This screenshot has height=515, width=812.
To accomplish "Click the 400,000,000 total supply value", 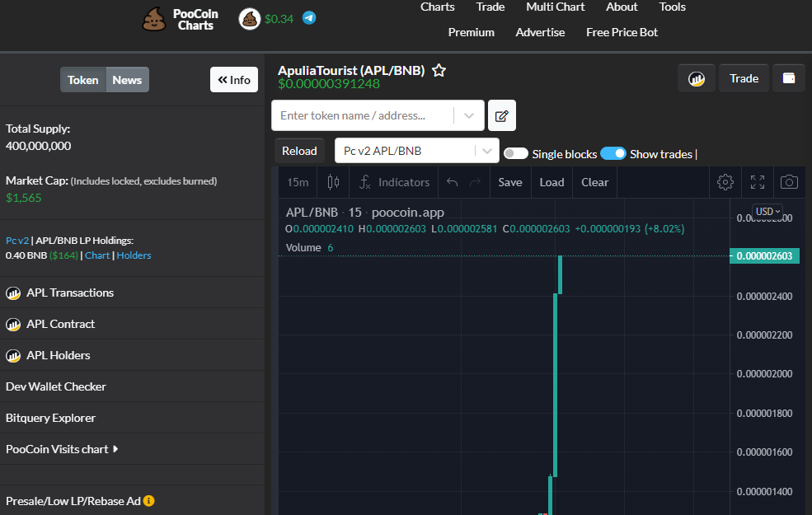I will coord(38,146).
